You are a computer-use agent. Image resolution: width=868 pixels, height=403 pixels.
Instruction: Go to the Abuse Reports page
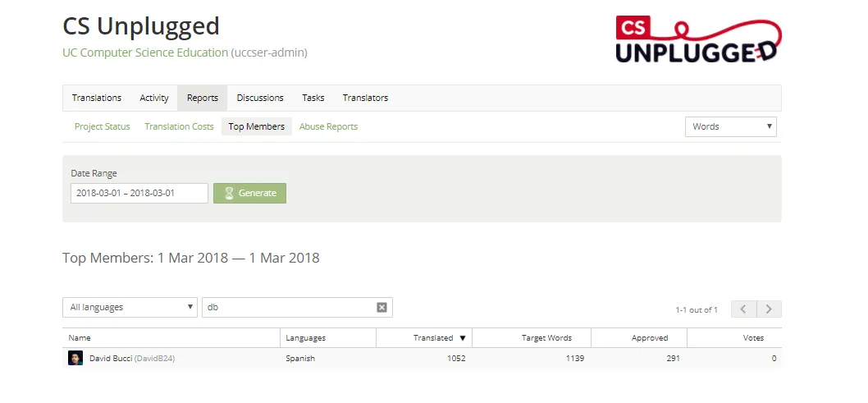click(328, 126)
